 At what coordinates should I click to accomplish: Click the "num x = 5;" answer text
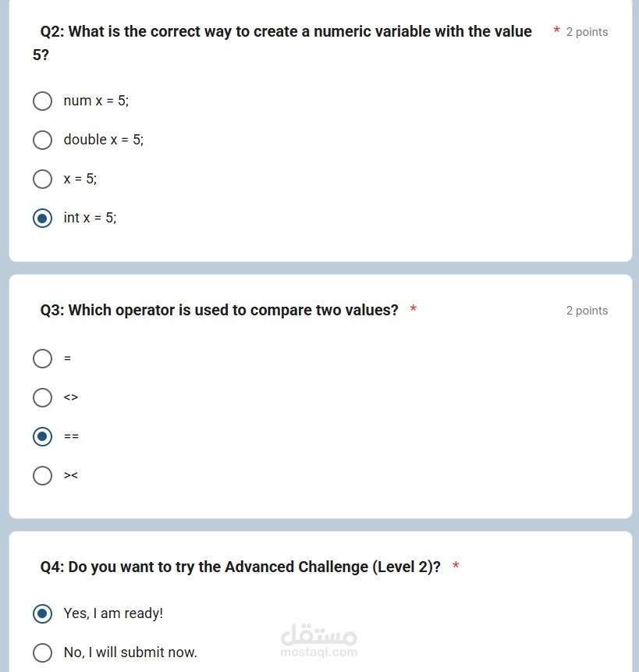(x=96, y=101)
